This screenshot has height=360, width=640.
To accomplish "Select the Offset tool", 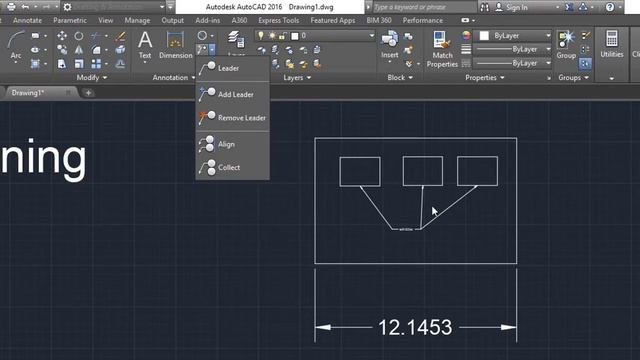I will (120, 64).
